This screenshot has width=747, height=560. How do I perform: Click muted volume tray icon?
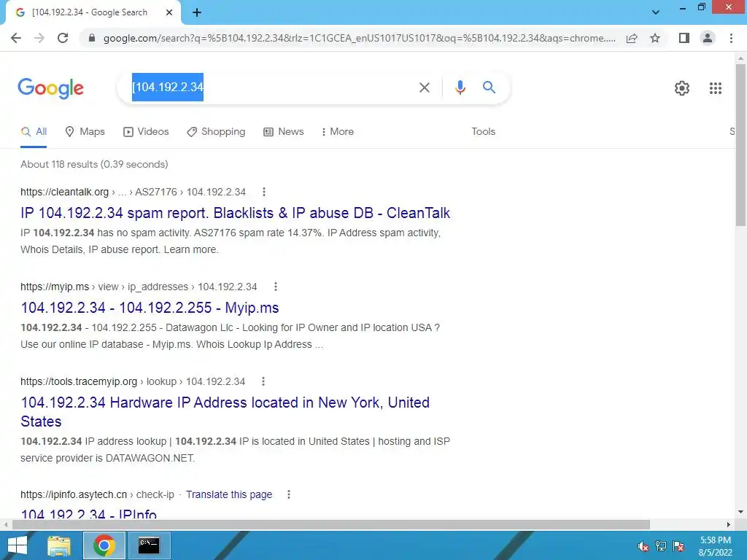(643, 546)
